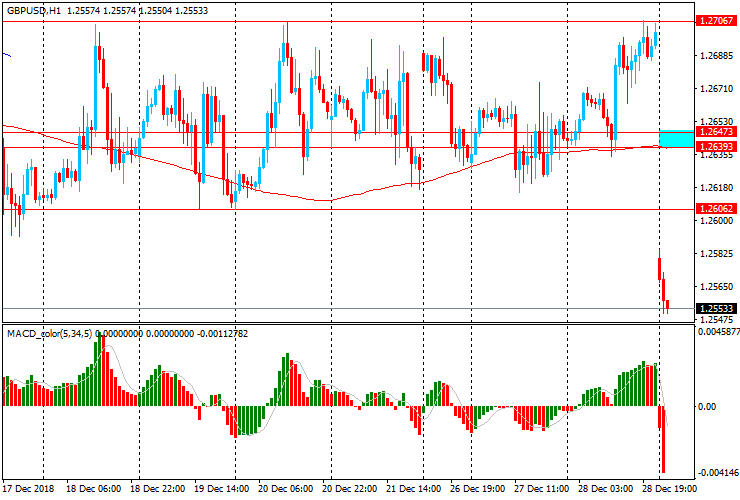Select the 18 Dec 06:00 time label

pos(93,490)
